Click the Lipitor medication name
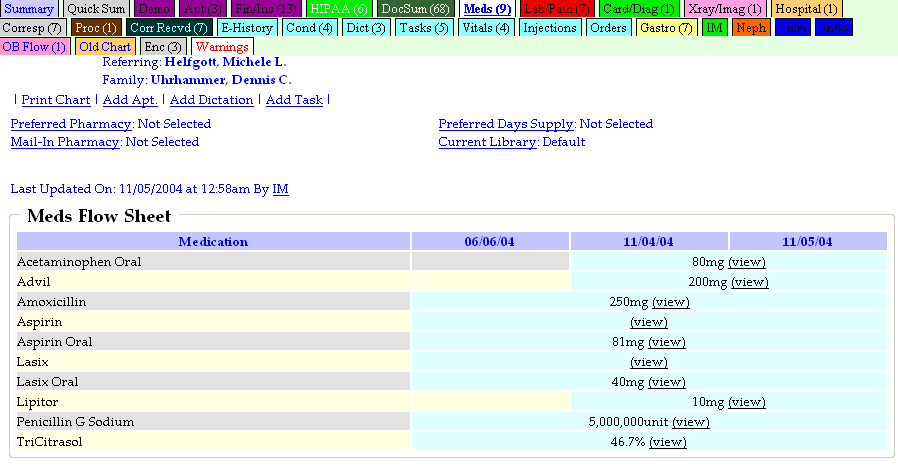Viewport: 898px width, 467px height. coord(37,402)
